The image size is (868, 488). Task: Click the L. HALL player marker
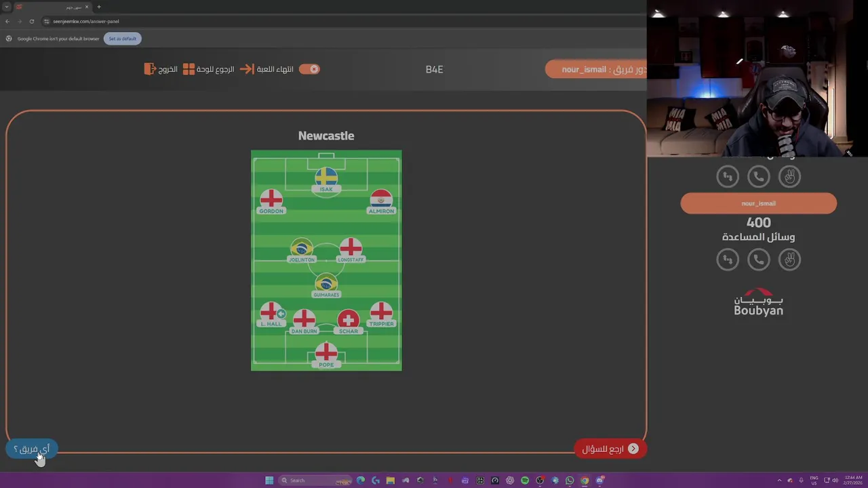coord(271,315)
